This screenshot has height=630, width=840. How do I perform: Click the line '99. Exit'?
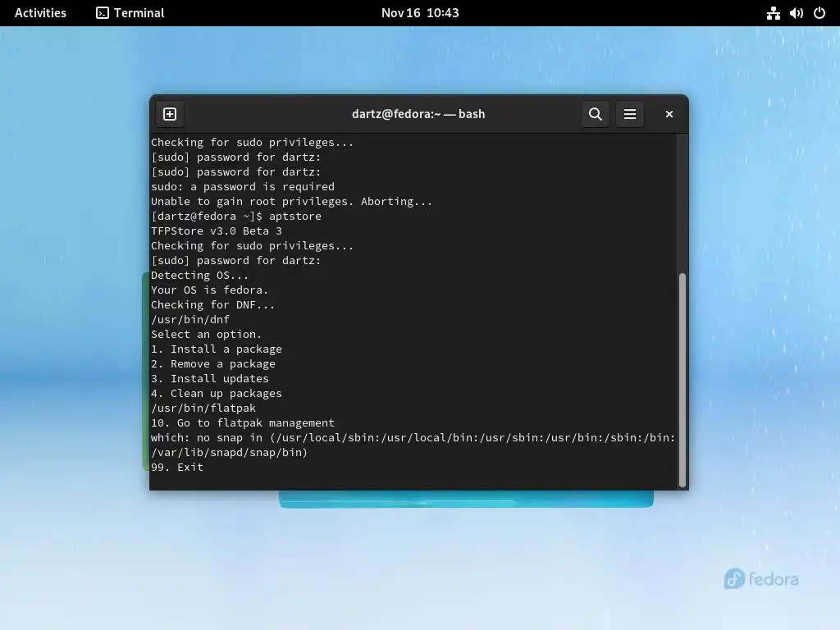(177, 467)
